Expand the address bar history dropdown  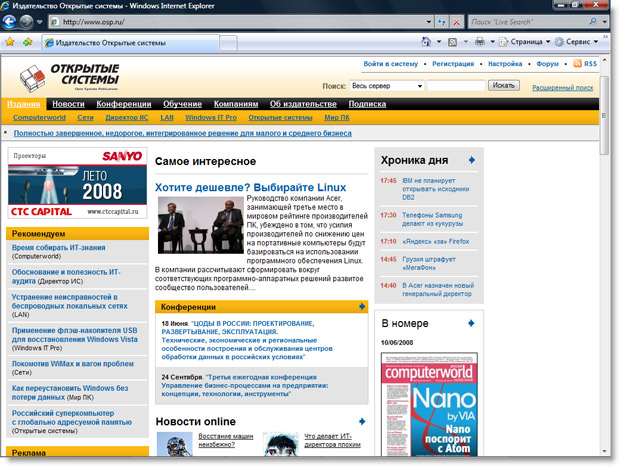coord(429,22)
